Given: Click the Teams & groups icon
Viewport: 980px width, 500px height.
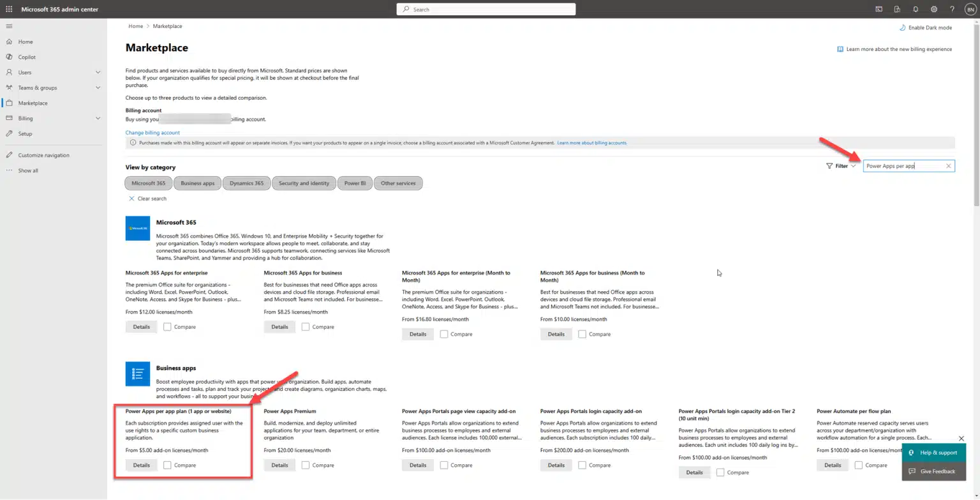Looking at the screenshot, I should (9, 87).
